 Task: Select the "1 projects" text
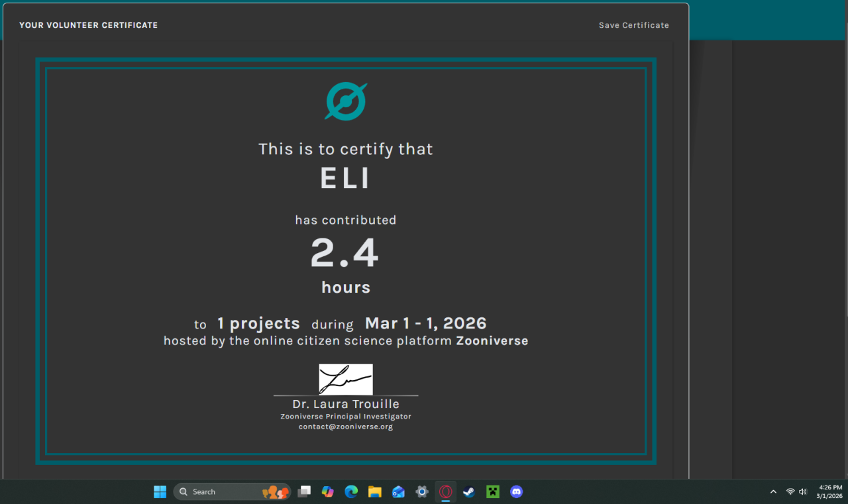click(258, 323)
